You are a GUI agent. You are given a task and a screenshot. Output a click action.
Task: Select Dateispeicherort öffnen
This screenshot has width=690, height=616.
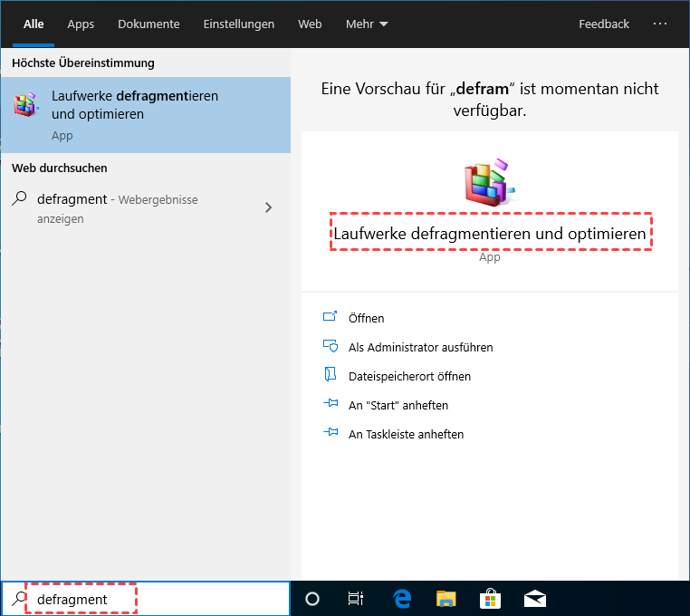pyautogui.click(x=409, y=377)
